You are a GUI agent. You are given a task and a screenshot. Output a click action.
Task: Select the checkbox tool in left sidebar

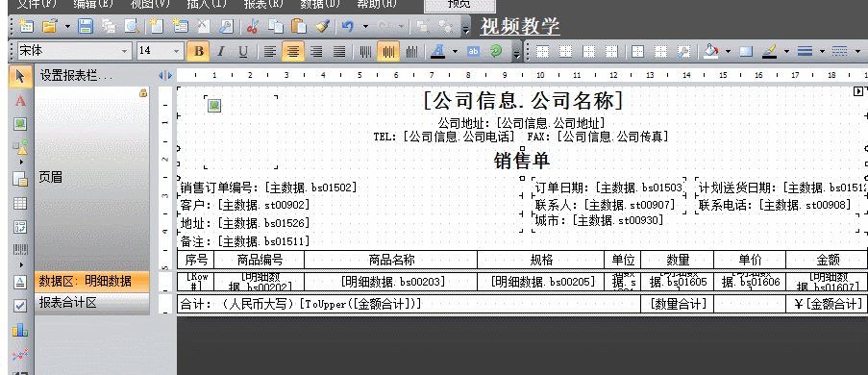20,306
